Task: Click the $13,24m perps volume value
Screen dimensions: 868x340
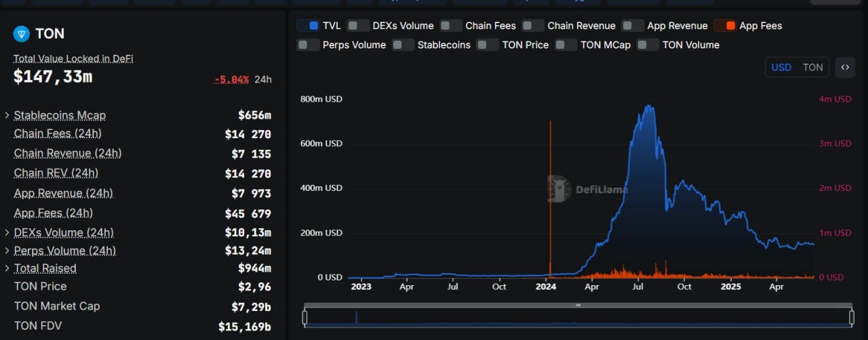Action: click(x=248, y=251)
